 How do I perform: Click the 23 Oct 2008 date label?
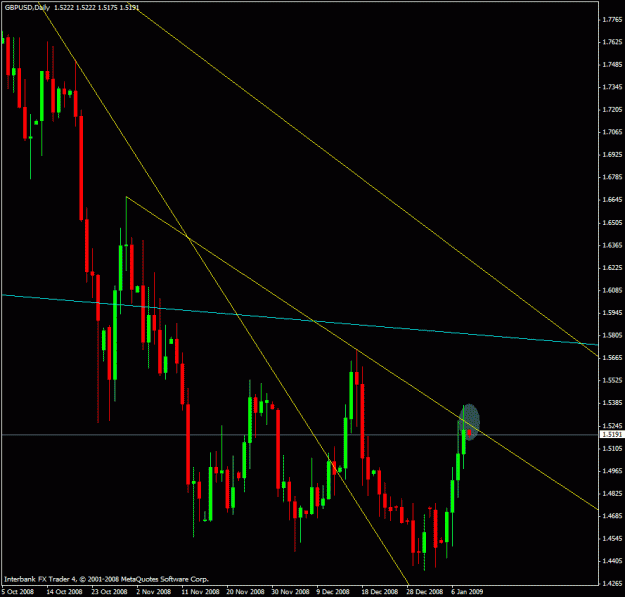(x=109, y=591)
